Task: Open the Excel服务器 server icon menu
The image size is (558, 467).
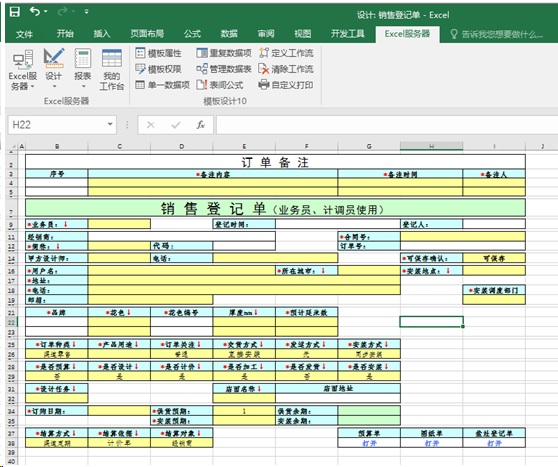Action: click(x=23, y=69)
